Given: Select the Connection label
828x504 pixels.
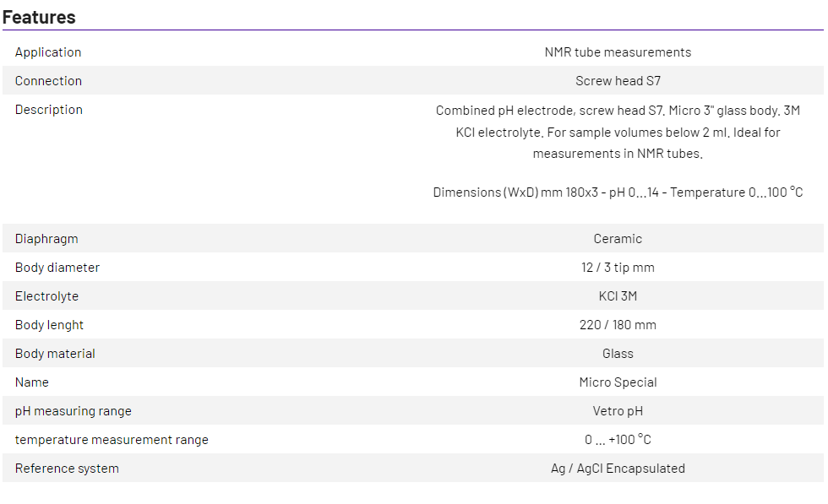Looking at the screenshot, I should [48, 81].
